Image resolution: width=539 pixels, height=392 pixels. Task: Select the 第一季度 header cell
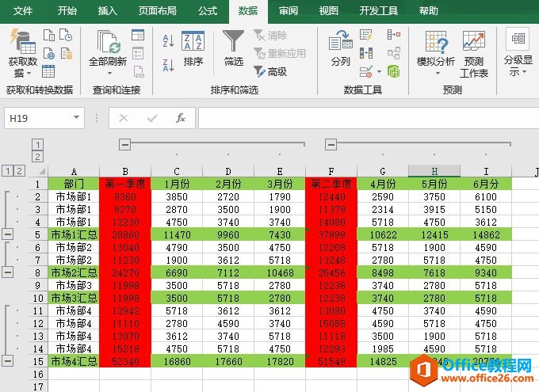pos(125,184)
